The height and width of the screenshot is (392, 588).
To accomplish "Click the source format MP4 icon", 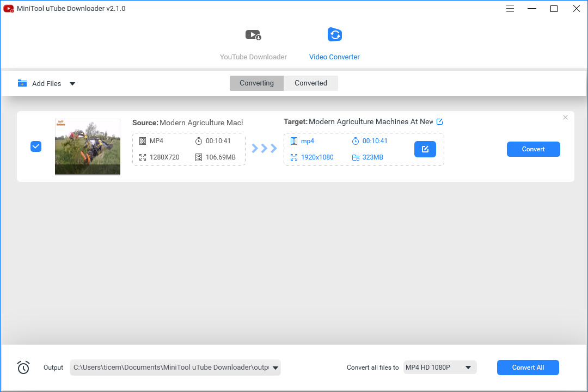I will click(143, 141).
